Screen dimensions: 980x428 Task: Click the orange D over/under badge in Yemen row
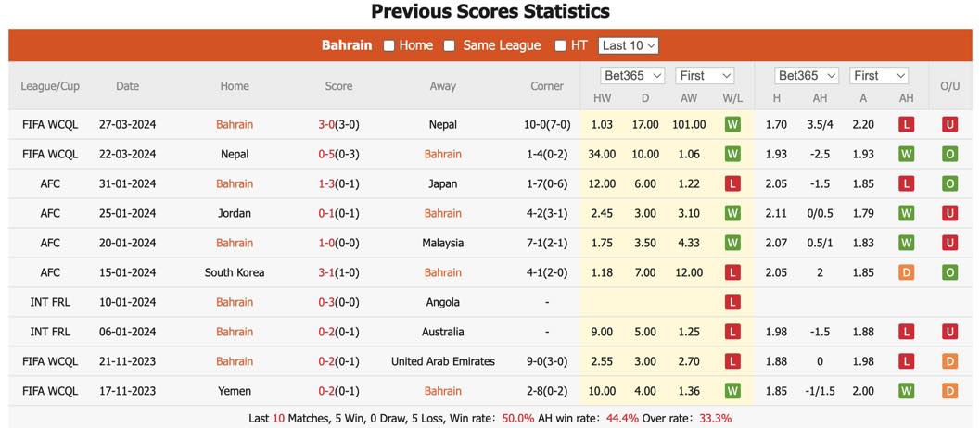(950, 391)
